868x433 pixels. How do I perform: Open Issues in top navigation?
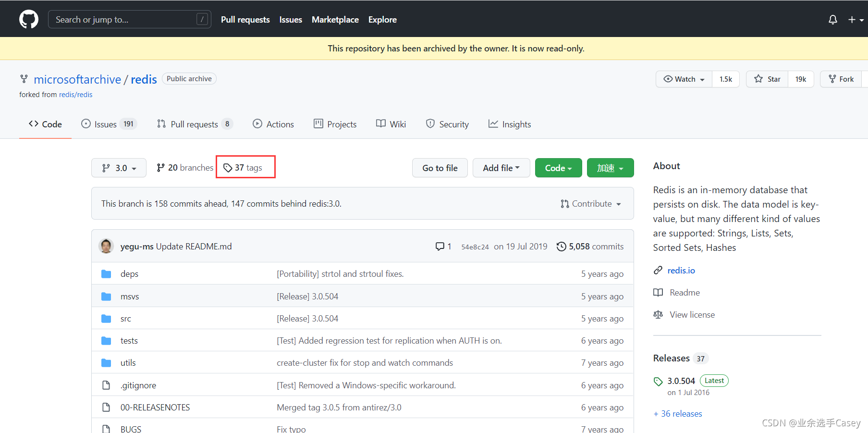pos(291,20)
